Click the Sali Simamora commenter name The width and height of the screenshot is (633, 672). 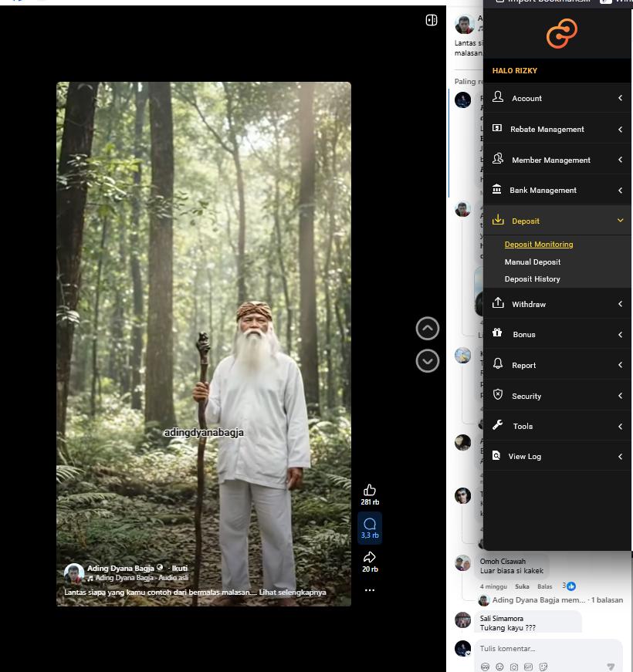(x=501, y=619)
